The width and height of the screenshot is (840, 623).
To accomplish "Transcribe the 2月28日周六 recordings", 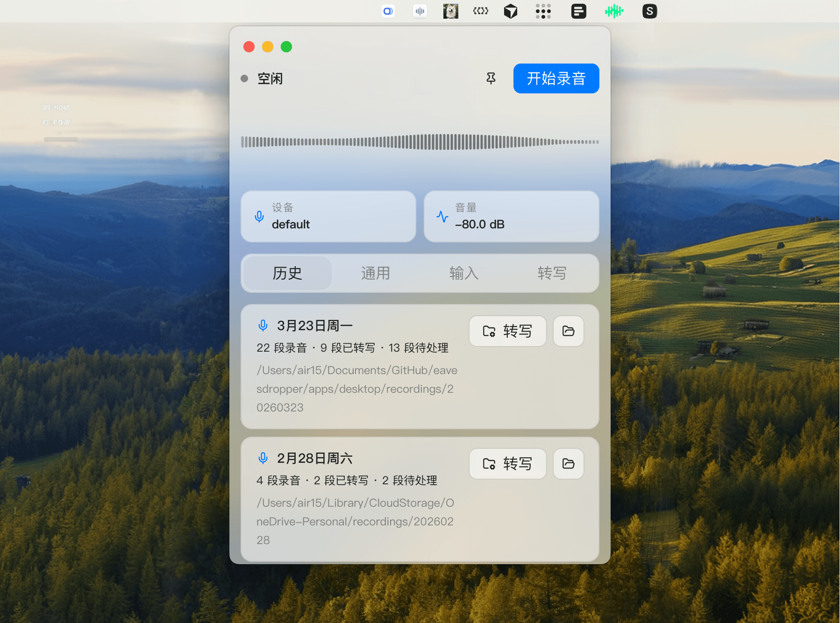I will click(x=507, y=464).
